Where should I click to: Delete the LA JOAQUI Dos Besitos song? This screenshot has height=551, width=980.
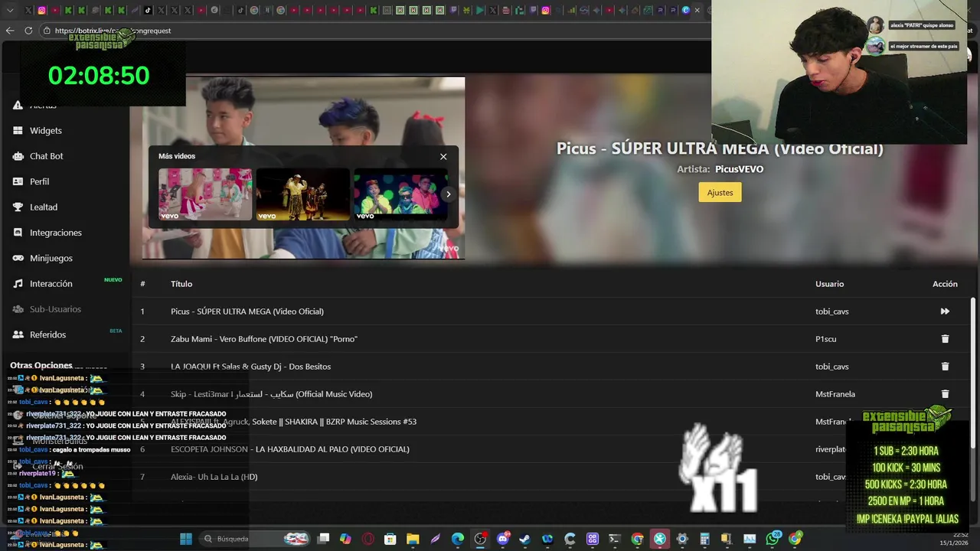point(945,367)
